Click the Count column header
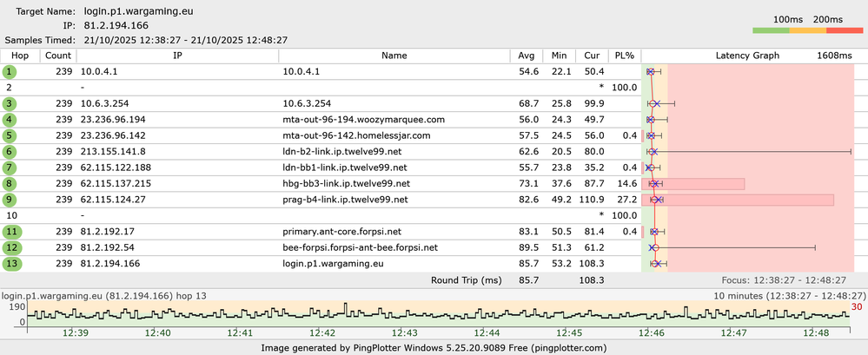The height and width of the screenshot is (355, 868). [58, 56]
